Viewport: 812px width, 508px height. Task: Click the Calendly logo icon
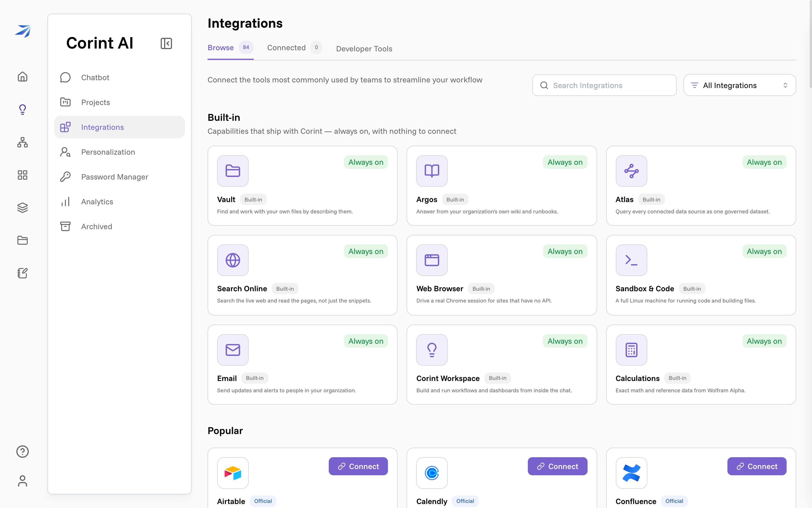(x=432, y=473)
